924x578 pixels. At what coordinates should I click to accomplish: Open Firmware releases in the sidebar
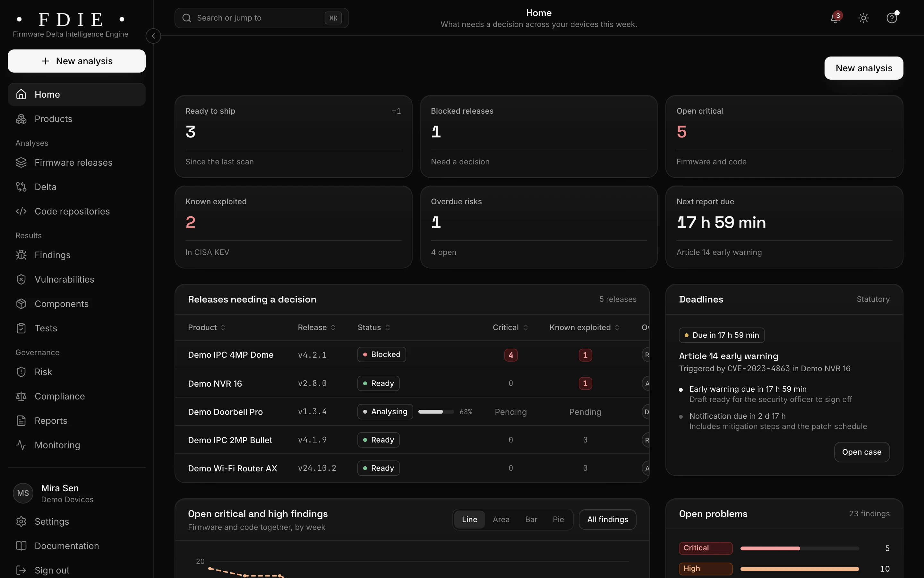(x=76, y=162)
